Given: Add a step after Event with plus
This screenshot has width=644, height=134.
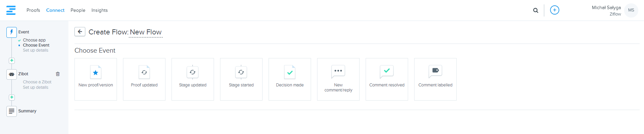Looking at the screenshot, I should [12, 60].
